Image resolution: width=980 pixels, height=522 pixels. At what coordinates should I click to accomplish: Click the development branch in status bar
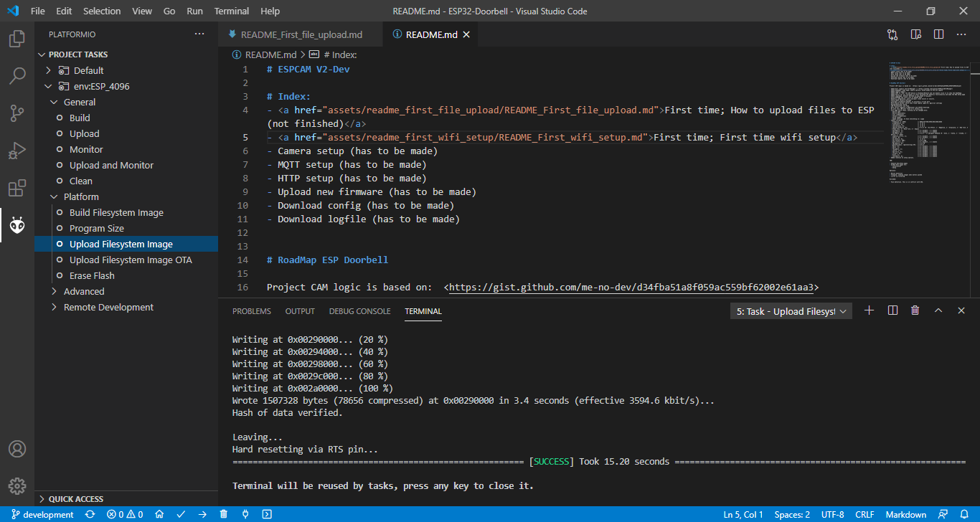(x=42, y=514)
